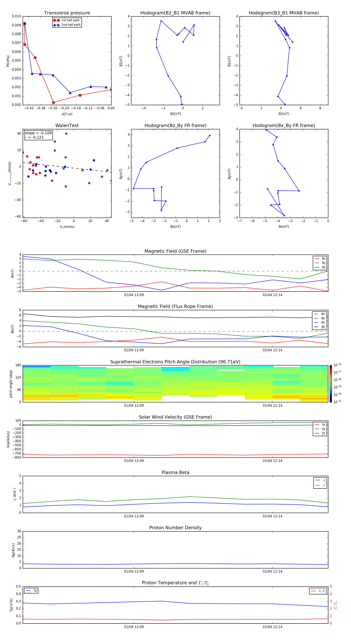
Task: Click the topmost green point in WalenTest plot
Action: (66, 133)
